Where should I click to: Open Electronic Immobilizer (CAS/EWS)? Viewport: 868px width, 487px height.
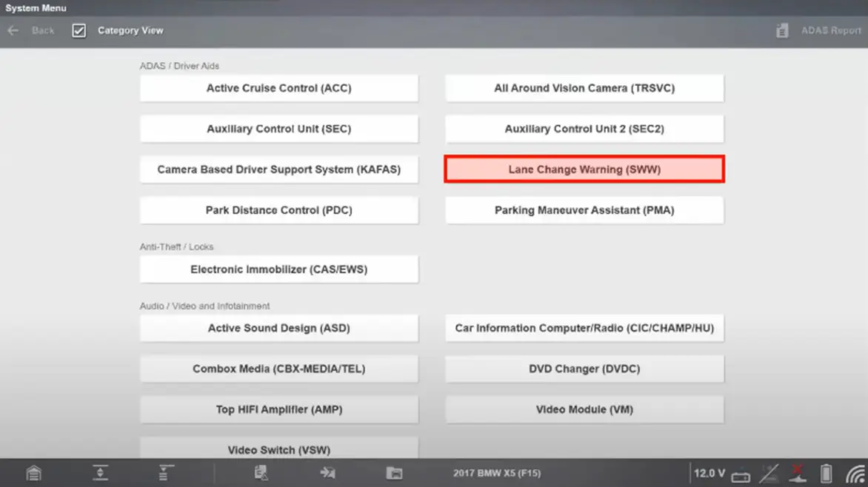[278, 269]
